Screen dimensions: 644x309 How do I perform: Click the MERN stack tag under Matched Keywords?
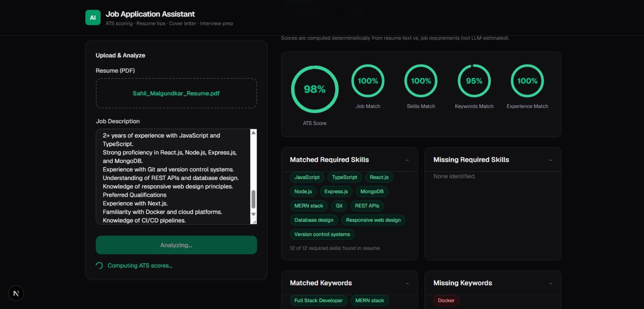pos(370,301)
